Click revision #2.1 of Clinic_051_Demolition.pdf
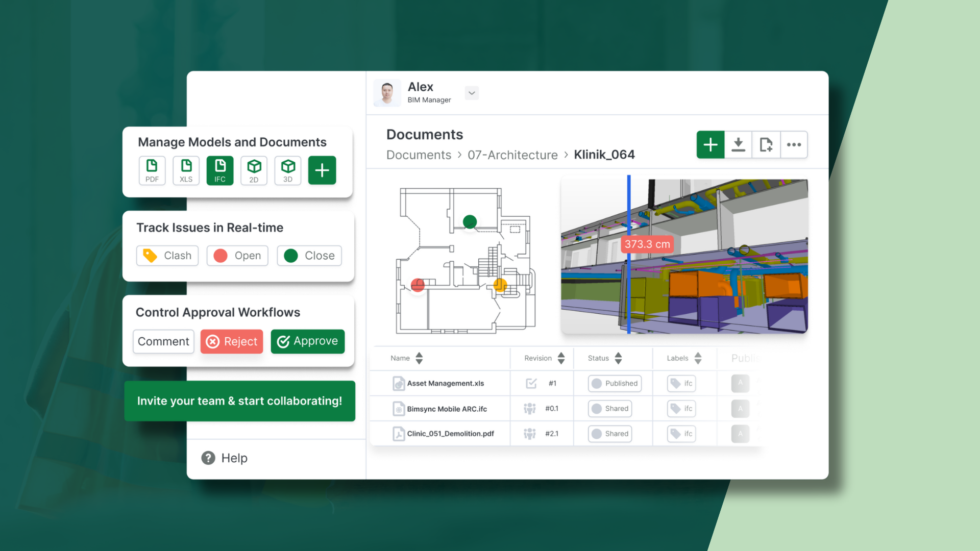Viewport: 980px width, 551px height. 552,434
